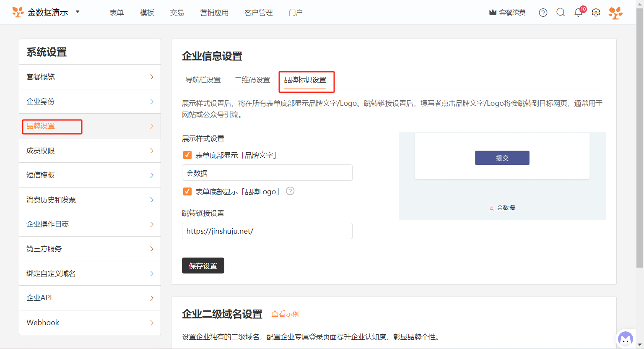Open the help question mark icon
The width and height of the screenshot is (644, 349).
(x=543, y=13)
